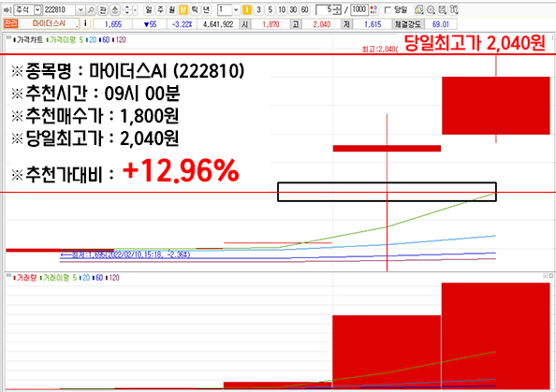
Task: Toggle the highlighted 분 minute chart button
Action: pyautogui.click(x=183, y=10)
